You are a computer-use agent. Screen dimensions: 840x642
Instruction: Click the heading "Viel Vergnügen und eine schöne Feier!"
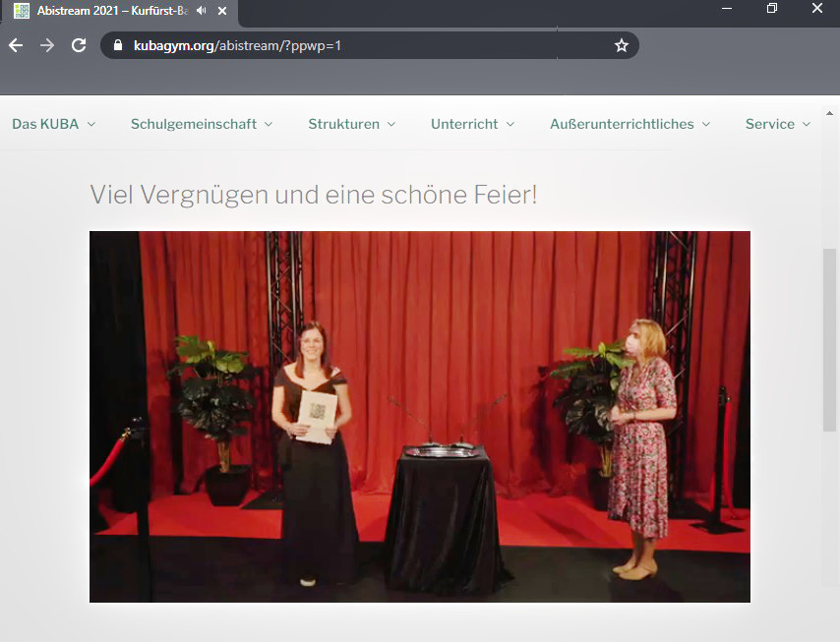pyautogui.click(x=314, y=195)
